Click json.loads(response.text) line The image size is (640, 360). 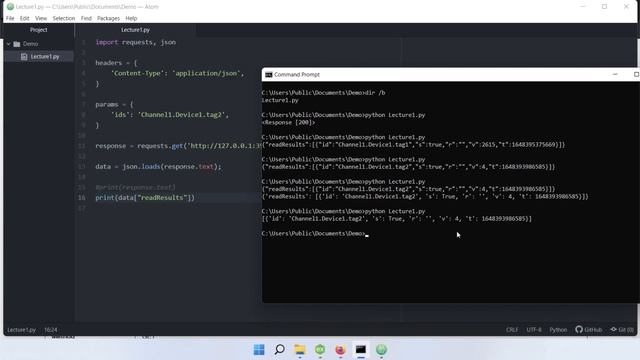pos(158,167)
